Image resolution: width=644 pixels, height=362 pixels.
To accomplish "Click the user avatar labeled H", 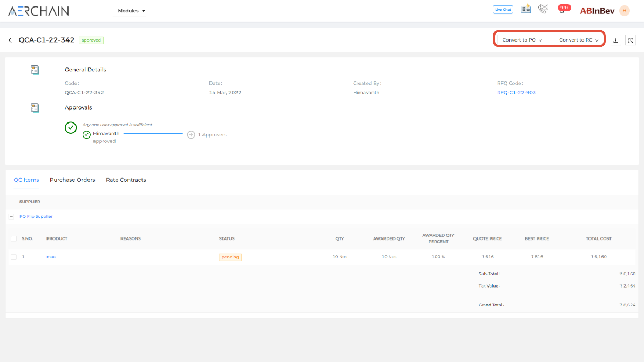I will click(x=625, y=11).
